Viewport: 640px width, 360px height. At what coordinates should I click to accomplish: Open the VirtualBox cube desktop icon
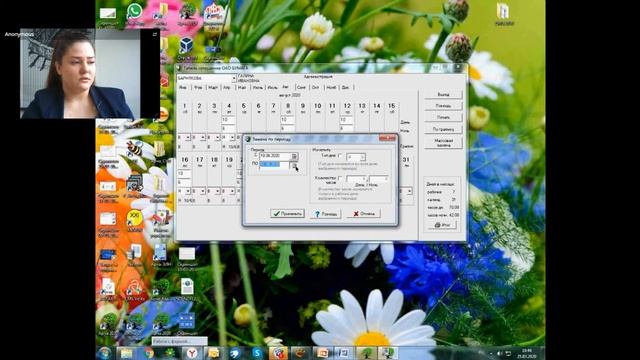(x=187, y=47)
